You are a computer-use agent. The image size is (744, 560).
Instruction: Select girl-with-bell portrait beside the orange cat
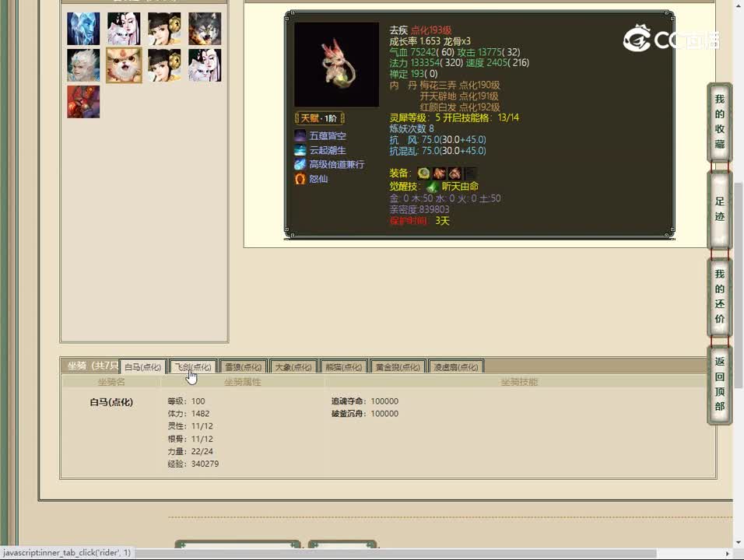[164, 65]
